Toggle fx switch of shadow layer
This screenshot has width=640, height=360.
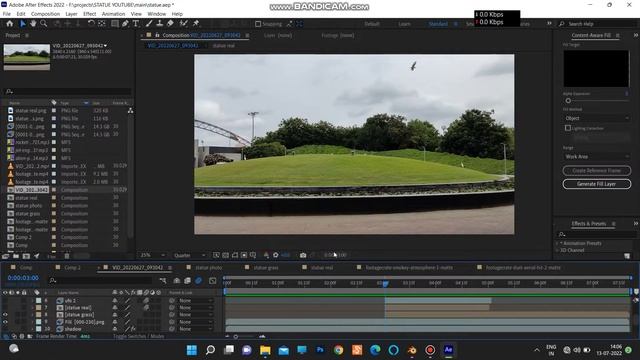coord(133,329)
